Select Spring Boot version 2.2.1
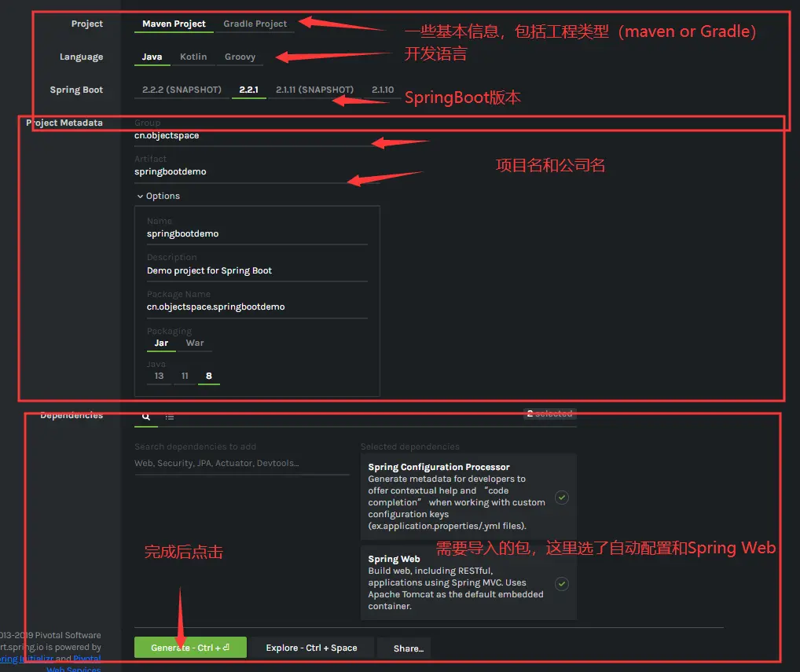The image size is (800, 672). click(x=248, y=90)
